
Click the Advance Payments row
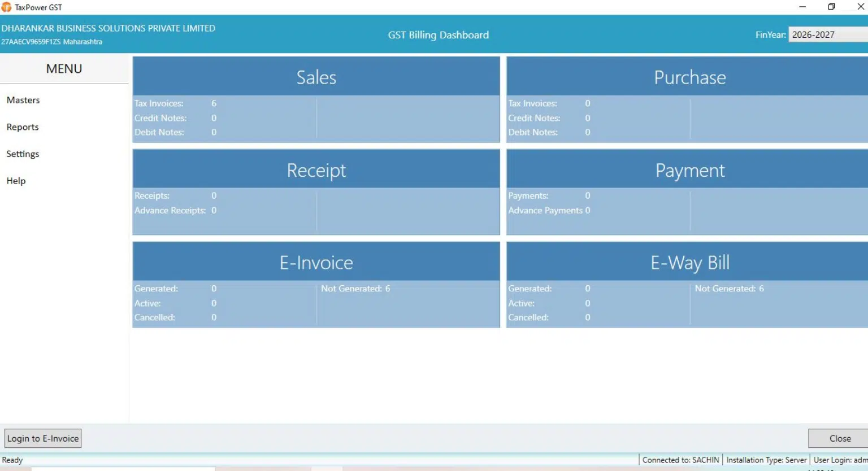[x=549, y=210]
